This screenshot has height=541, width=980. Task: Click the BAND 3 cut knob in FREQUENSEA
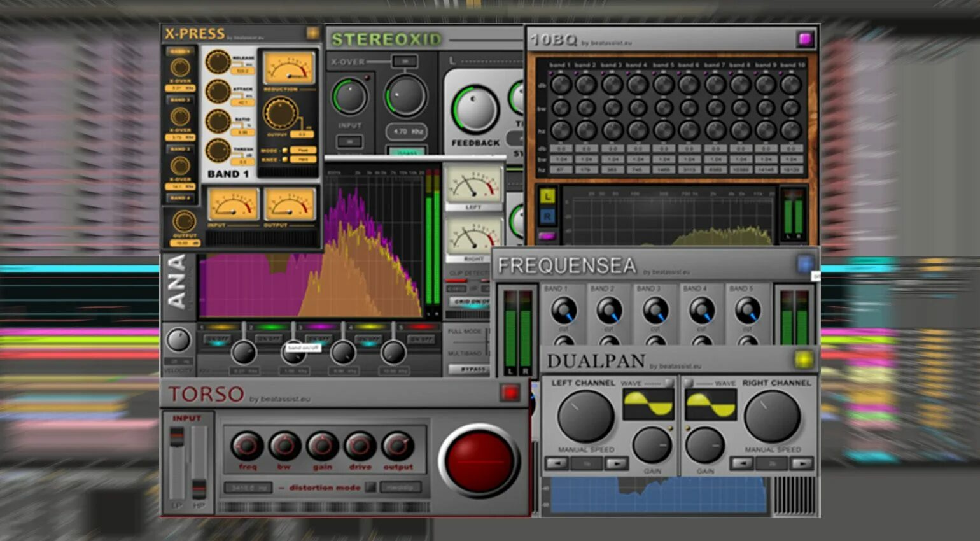click(x=655, y=311)
